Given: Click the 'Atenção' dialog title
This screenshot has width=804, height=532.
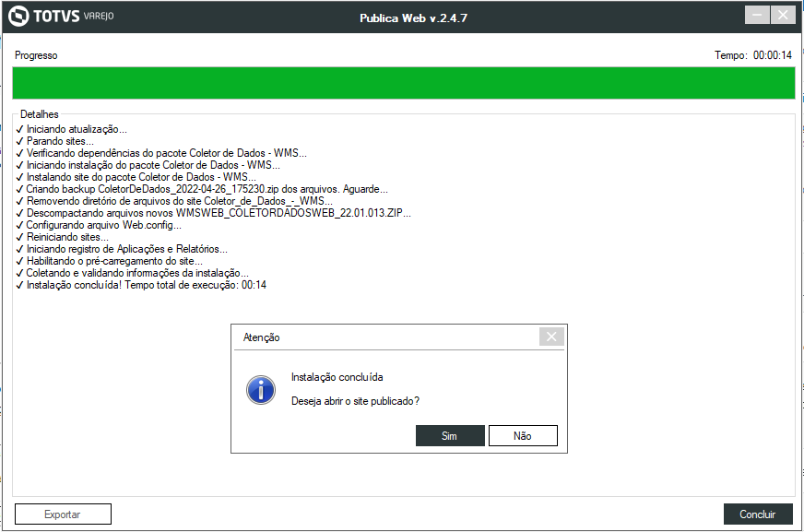Looking at the screenshot, I should point(262,337).
